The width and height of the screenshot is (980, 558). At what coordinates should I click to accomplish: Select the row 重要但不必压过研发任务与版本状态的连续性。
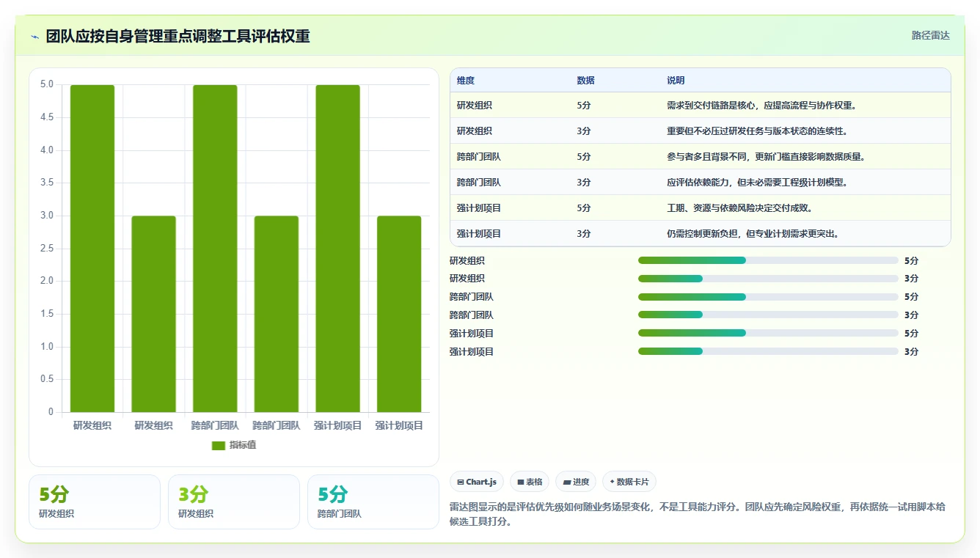pos(701,131)
